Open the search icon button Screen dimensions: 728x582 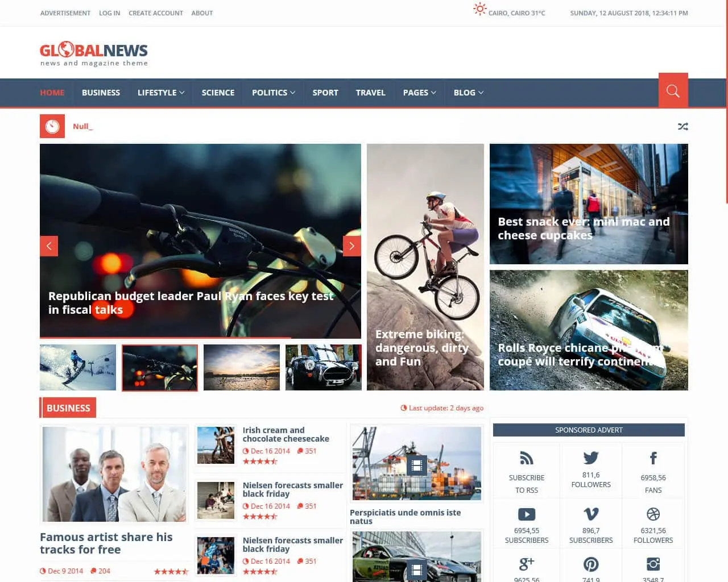point(673,90)
